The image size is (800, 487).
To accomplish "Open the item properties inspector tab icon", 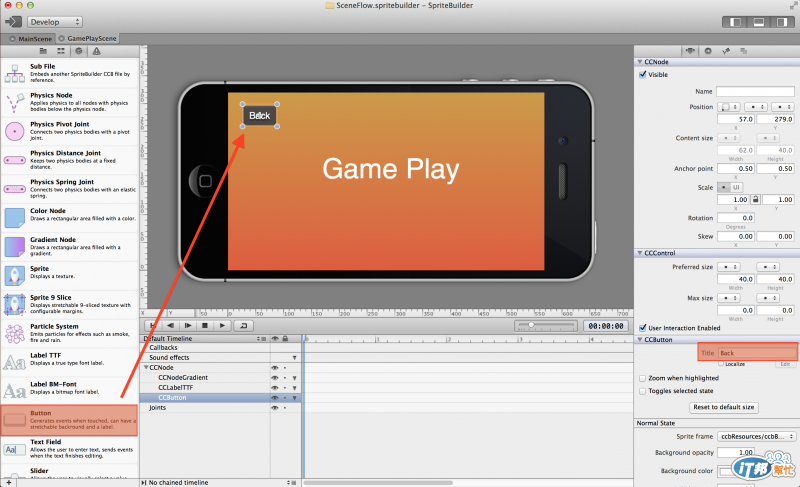I will [690, 51].
